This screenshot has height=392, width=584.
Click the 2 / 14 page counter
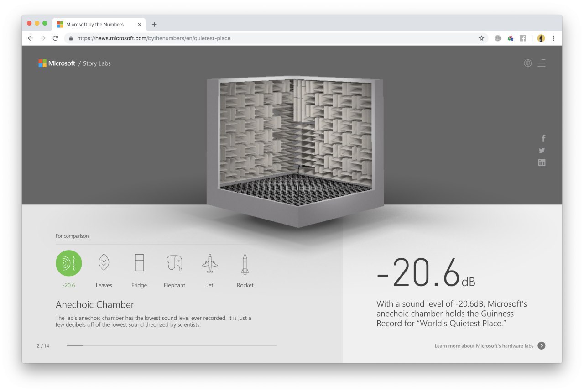point(43,346)
